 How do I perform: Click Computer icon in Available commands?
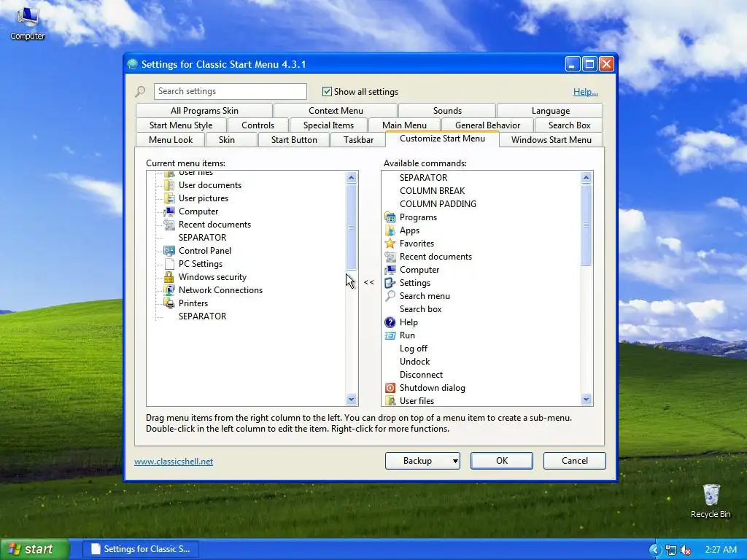click(x=390, y=270)
